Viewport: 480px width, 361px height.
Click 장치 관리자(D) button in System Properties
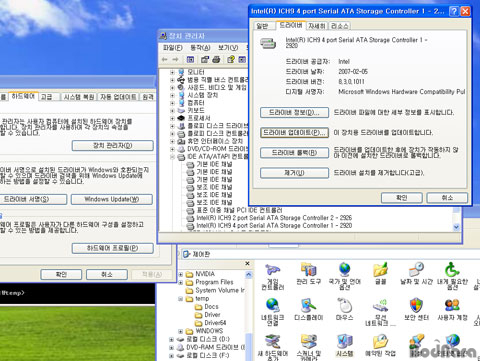tap(113, 146)
